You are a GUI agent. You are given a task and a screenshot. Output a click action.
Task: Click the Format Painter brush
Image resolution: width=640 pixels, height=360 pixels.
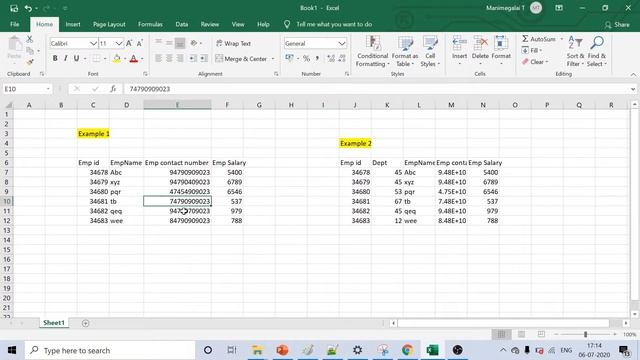(x=29, y=62)
